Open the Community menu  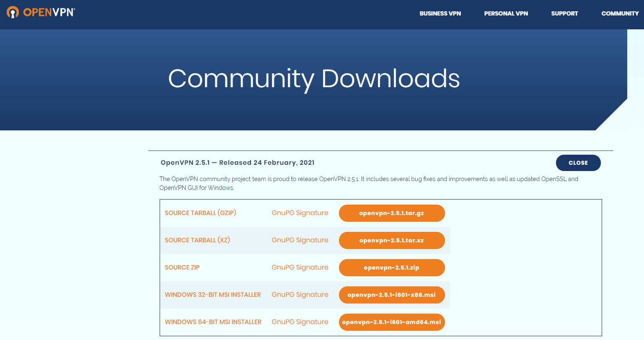click(x=620, y=13)
